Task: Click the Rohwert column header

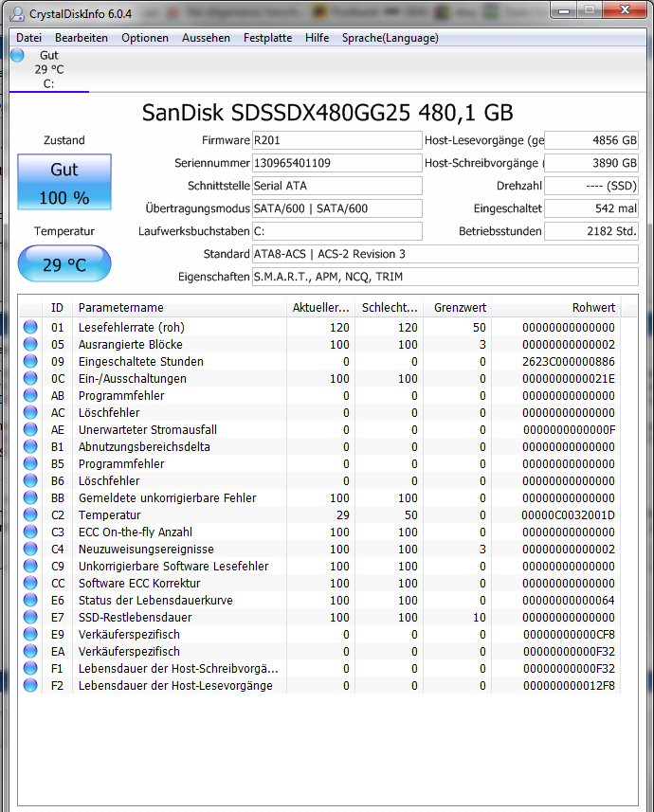Action: (x=556, y=308)
